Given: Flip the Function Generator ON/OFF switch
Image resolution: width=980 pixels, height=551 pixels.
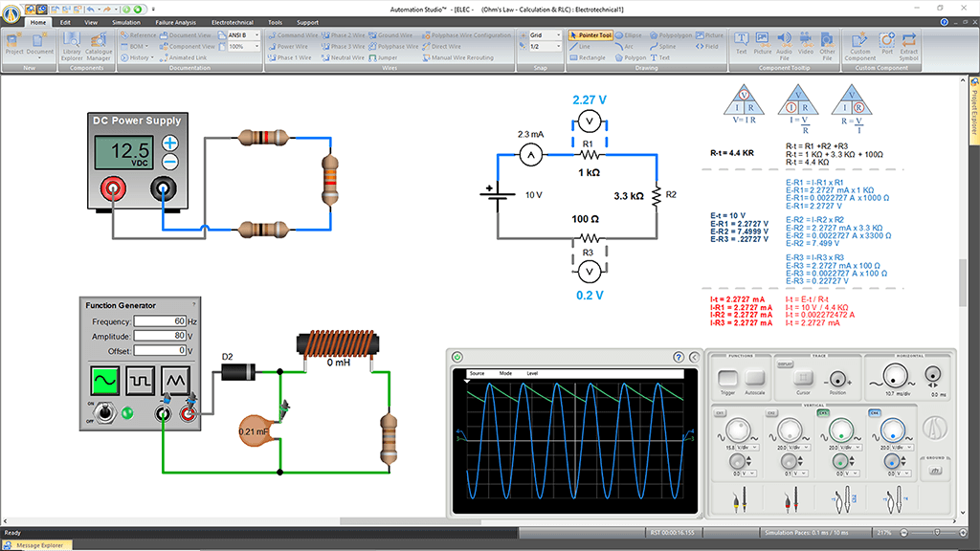Looking at the screenshot, I should pyautogui.click(x=108, y=414).
